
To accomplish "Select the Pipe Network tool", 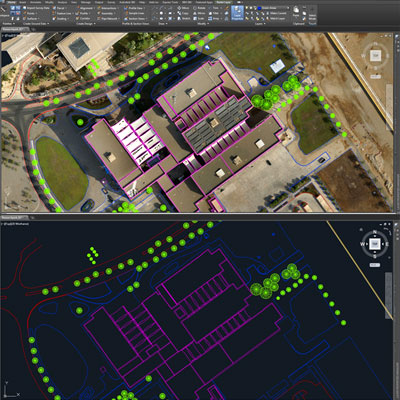I will 108,19.
